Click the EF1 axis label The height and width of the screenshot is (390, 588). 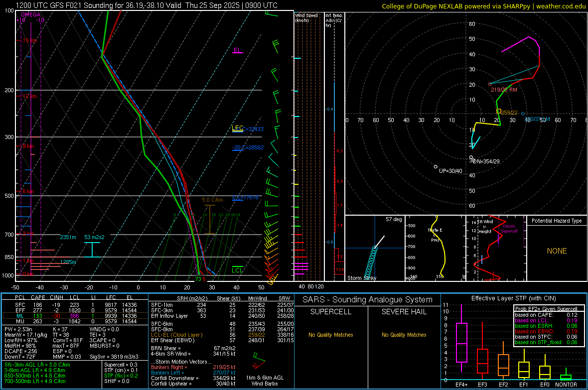click(524, 385)
